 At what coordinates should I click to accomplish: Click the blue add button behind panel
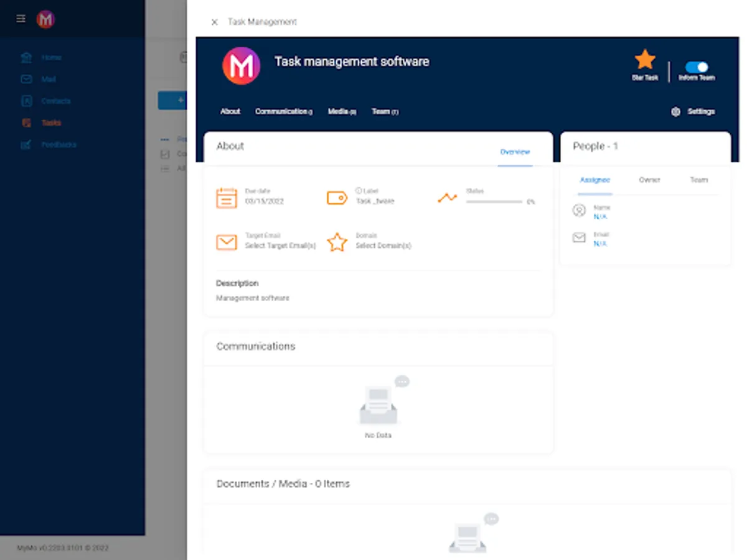172,100
